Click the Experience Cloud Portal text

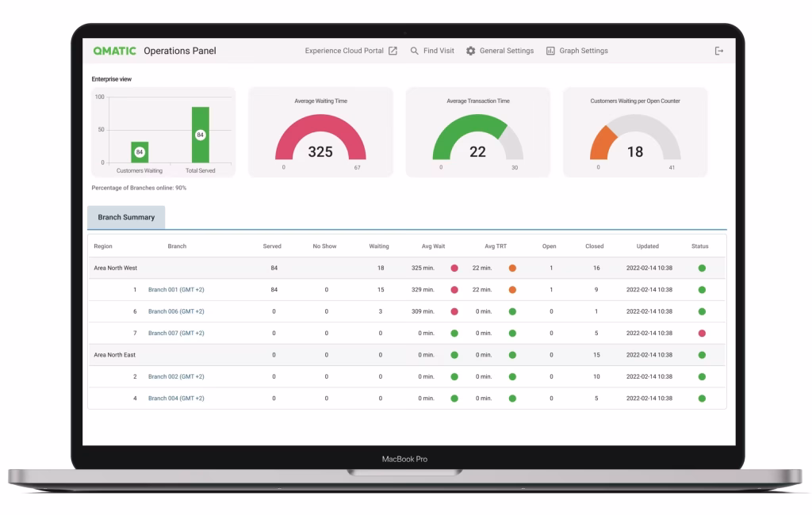tap(344, 51)
